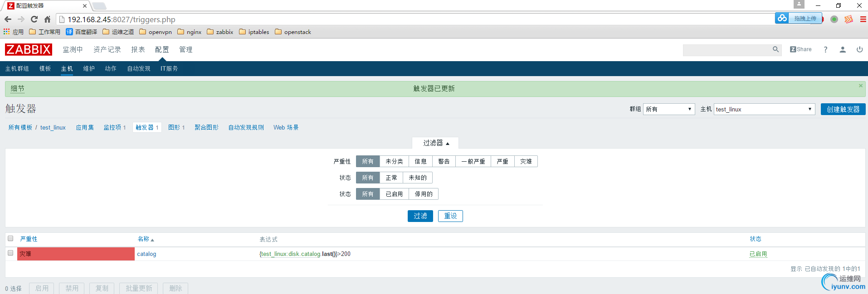Image resolution: width=868 pixels, height=294 pixels.
Task: Go to browser home icon
Action: pos(47,19)
